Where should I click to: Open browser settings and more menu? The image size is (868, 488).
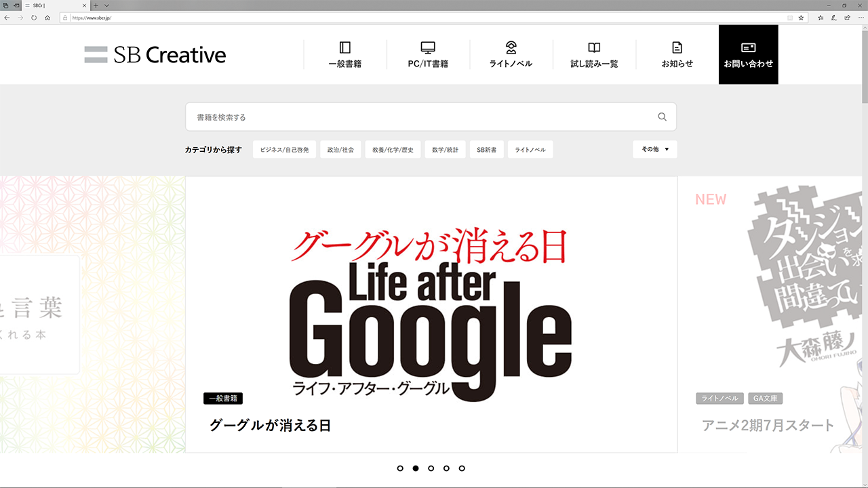[x=860, y=18]
